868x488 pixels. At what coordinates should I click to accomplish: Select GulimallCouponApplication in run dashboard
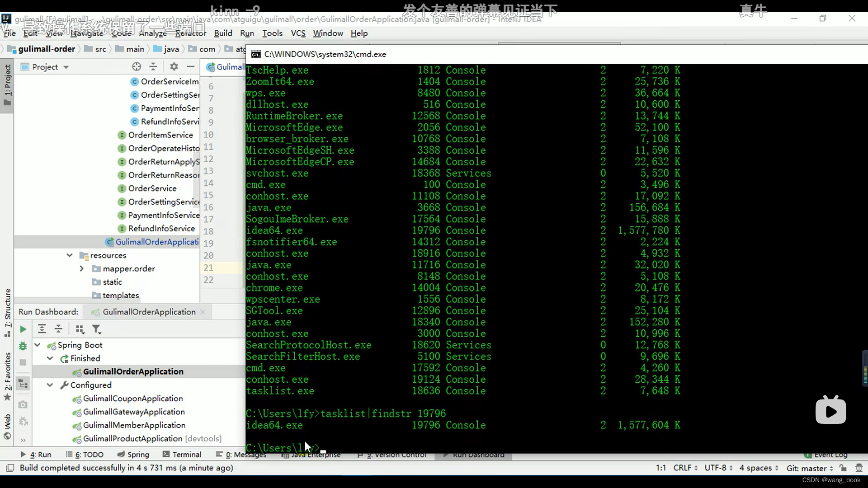coord(133,398)
